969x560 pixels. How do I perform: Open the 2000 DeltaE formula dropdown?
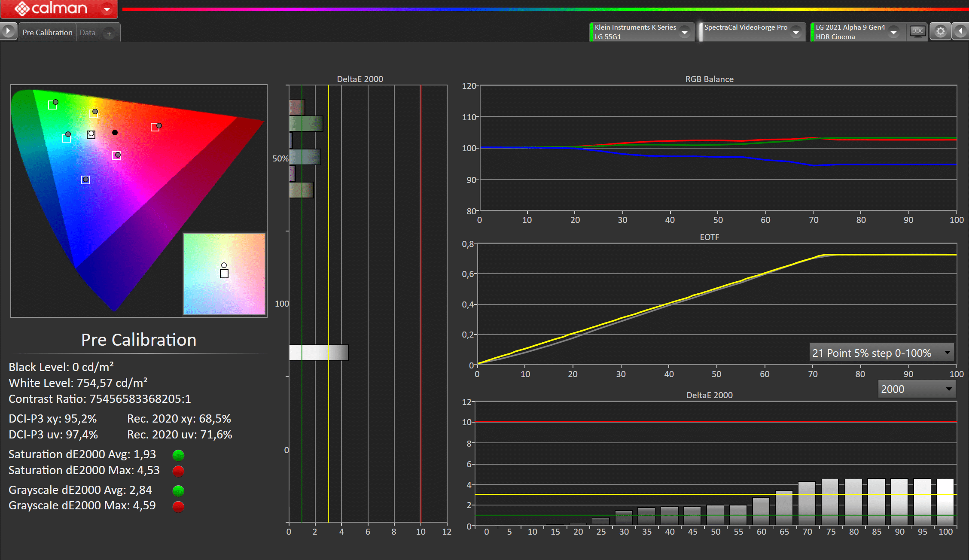(916, 389)
